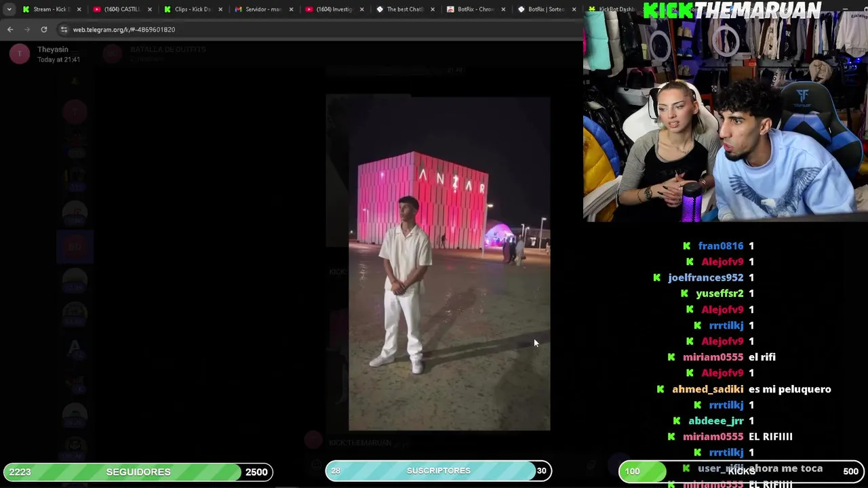Open Theyasin sender name in viewer
Image resolution: width=868 pixels, height=488 pixels.
coord(53,49)
